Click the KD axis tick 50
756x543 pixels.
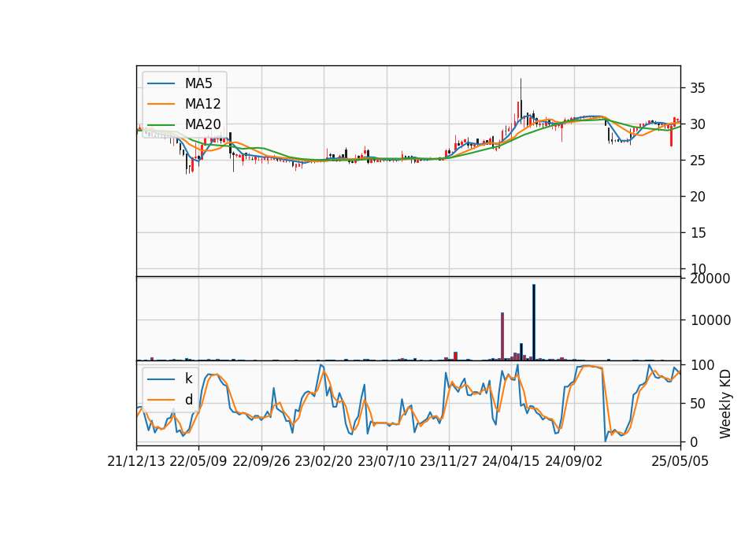tap(698, 404)
